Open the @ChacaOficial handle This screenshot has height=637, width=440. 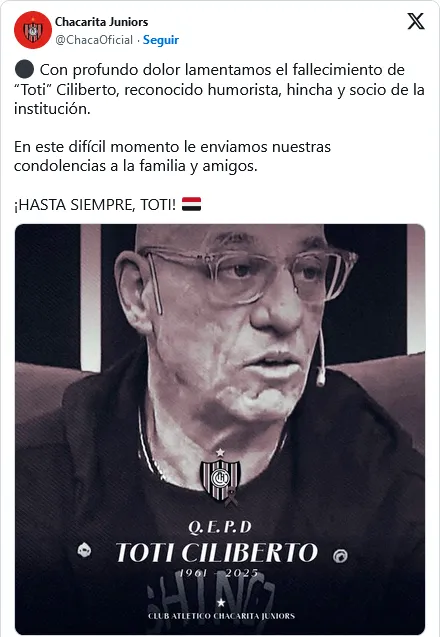coord(94,40)
